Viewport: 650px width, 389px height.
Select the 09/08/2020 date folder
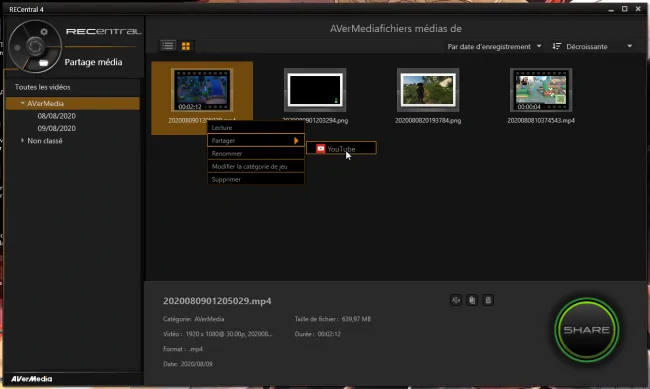coord(56,128)
